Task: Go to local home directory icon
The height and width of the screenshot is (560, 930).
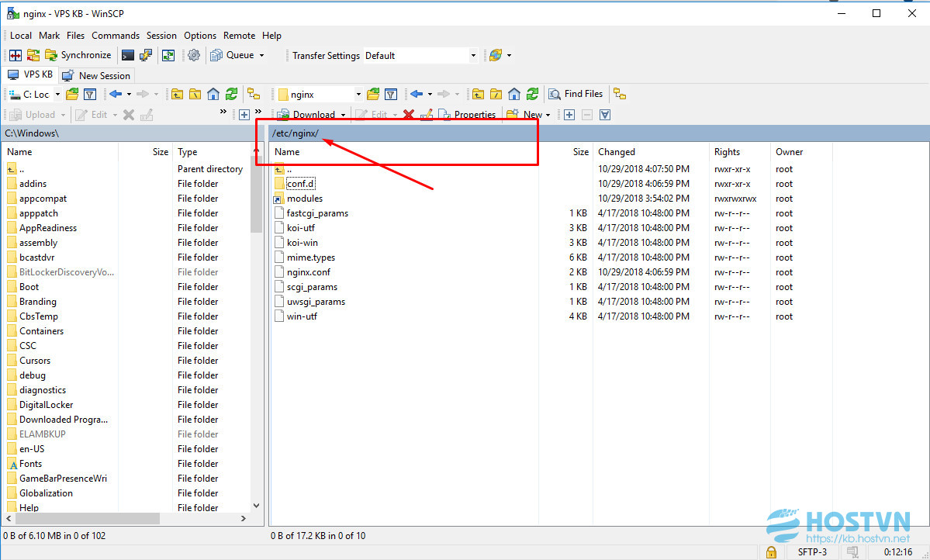Action: 213,94
